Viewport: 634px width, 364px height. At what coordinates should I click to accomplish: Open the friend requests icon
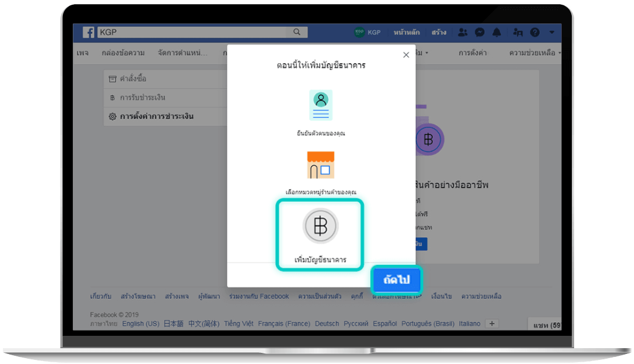[x=463, y=32]
